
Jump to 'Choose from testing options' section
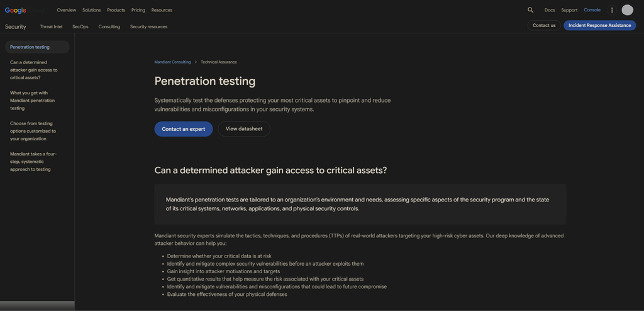coord(33,131)
